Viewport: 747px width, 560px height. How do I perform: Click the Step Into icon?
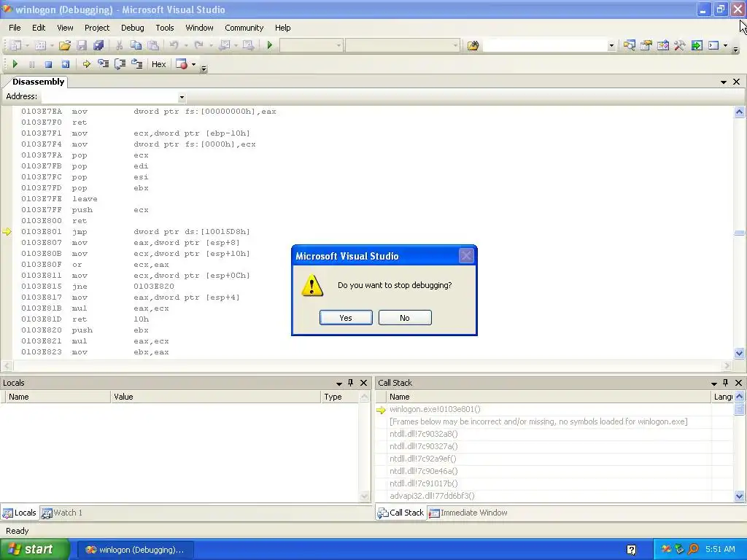coord(103,64)
